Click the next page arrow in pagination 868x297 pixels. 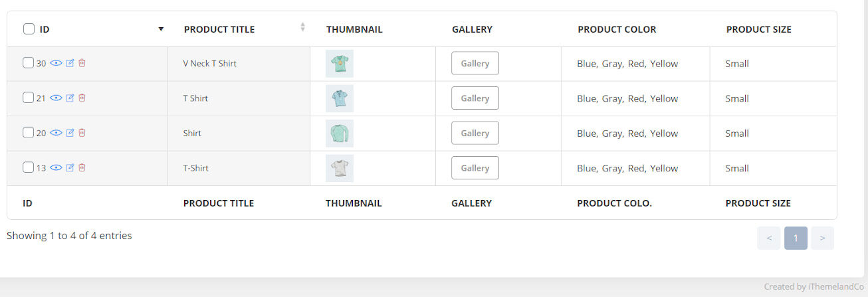tap(822, 238)
